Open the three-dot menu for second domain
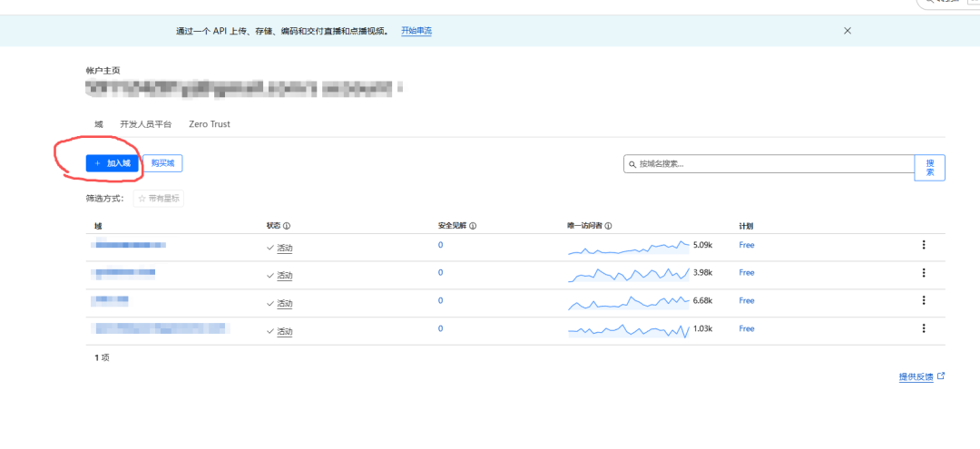This screenshot has height=449, width=980. (x=924, y=273)
